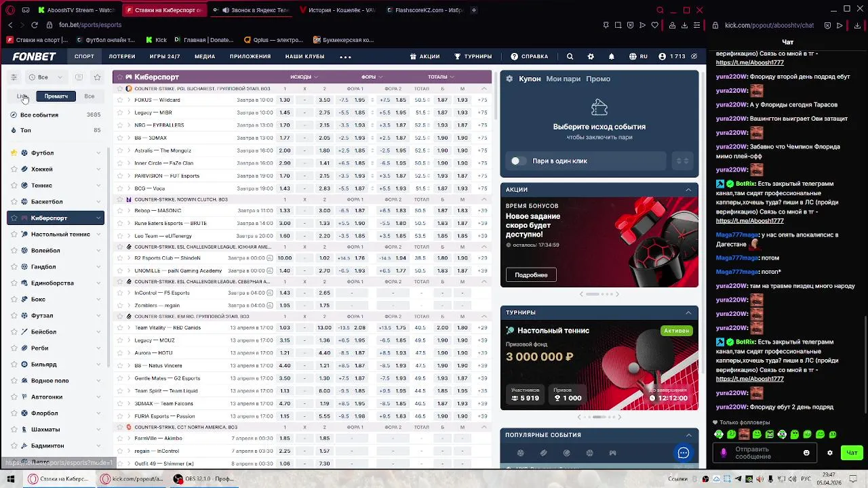Switch to the Мои пари tab

point(564,79)
